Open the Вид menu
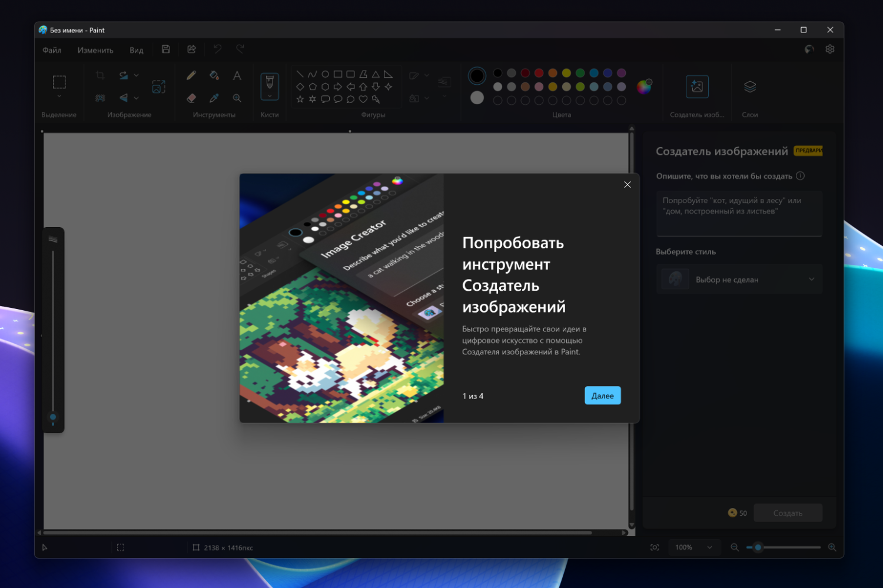This screenshot has width=883, height=588. [x=137, y=50]
